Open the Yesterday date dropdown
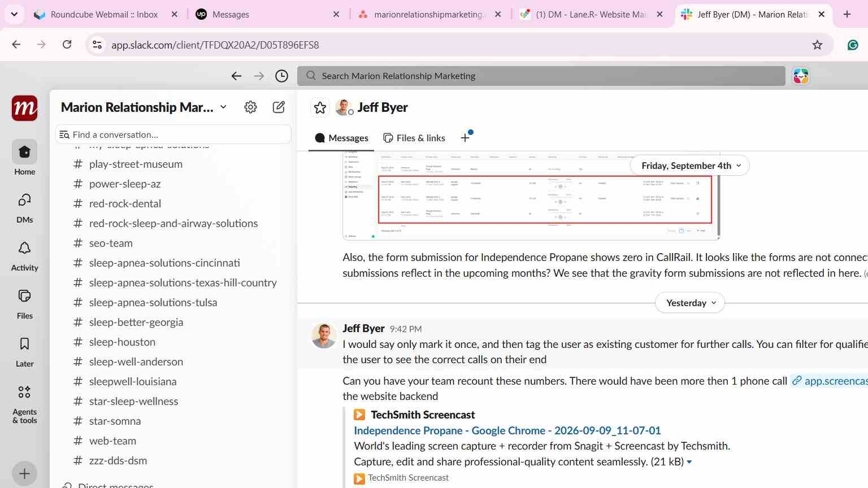 pyautogui.click(x=690, y=303)
